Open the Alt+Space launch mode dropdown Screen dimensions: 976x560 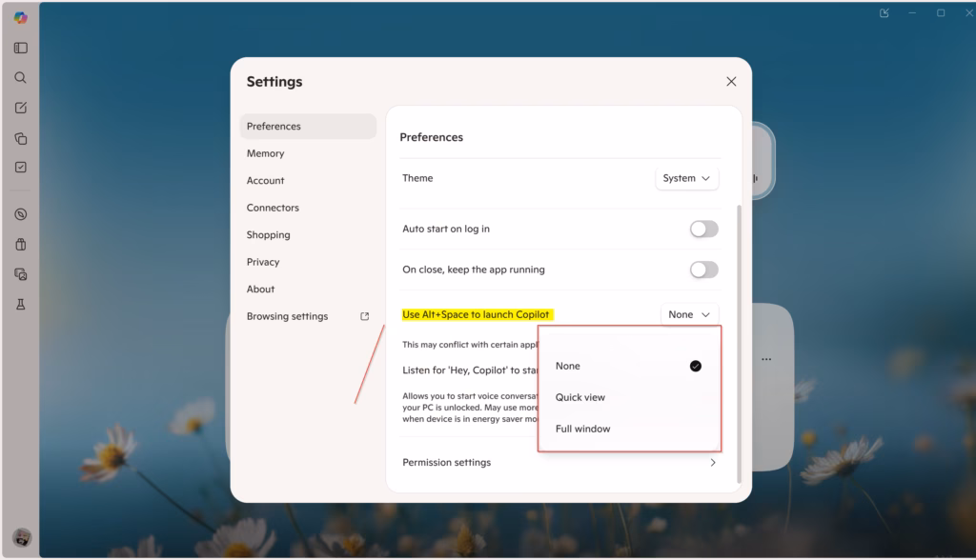coord(689,314)
